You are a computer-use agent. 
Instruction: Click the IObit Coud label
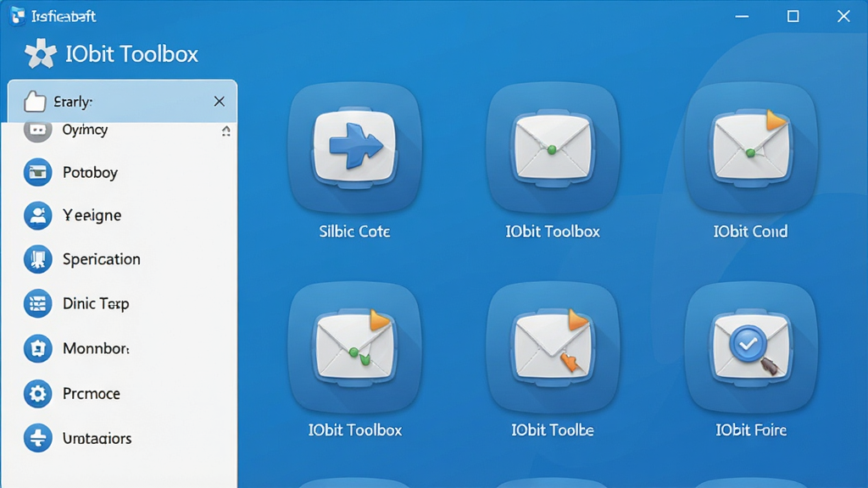click(x=751, y=231)
